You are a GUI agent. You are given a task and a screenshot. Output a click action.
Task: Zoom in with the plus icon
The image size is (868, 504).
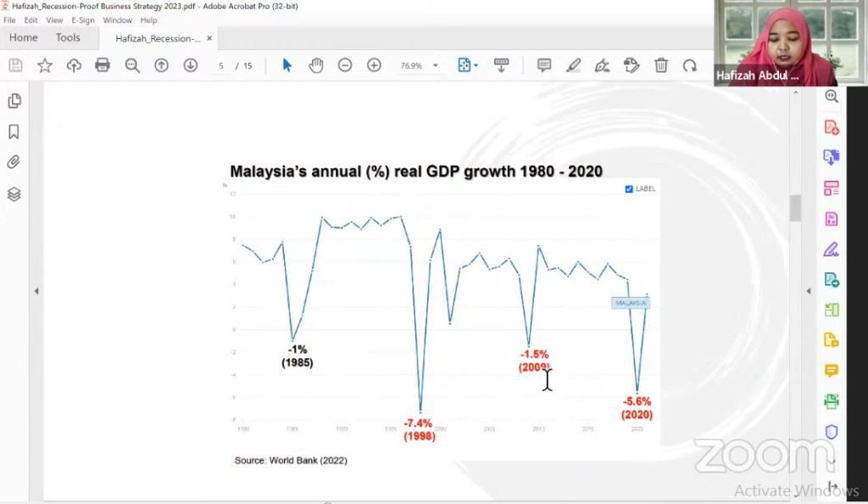[374, 65]
